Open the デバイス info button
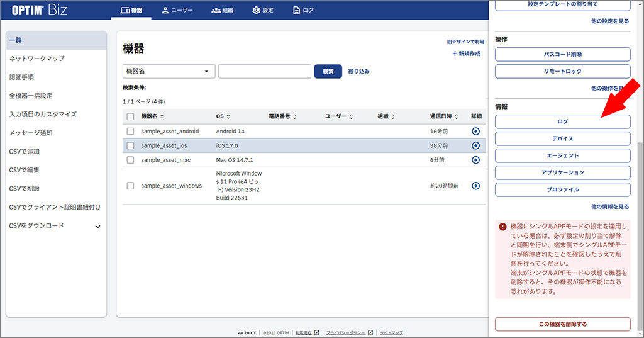This screenshot has width=644, height=338. pos(563,138)
